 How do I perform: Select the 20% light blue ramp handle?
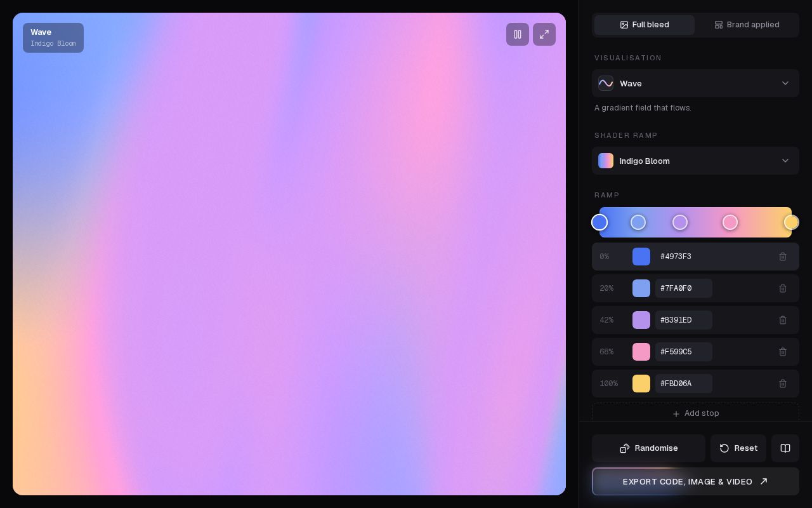pyautogui.click(x=638, y=222)
